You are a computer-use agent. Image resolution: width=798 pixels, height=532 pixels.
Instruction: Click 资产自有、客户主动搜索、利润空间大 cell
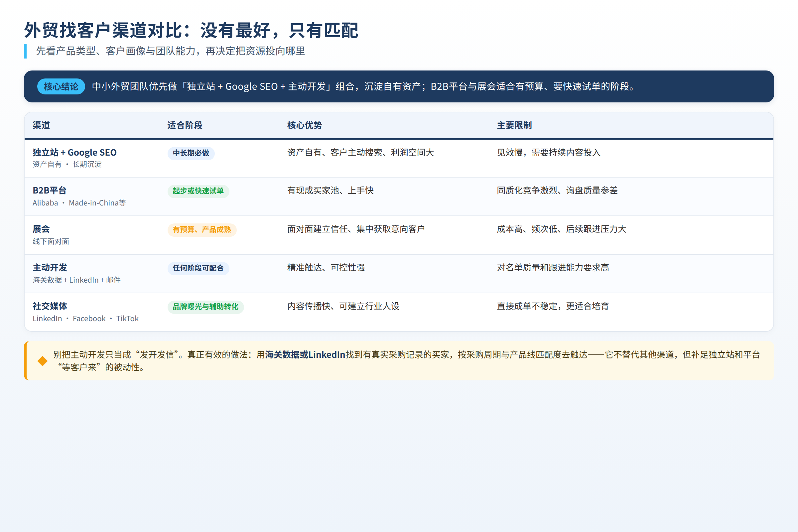click(x=361, y=153)
